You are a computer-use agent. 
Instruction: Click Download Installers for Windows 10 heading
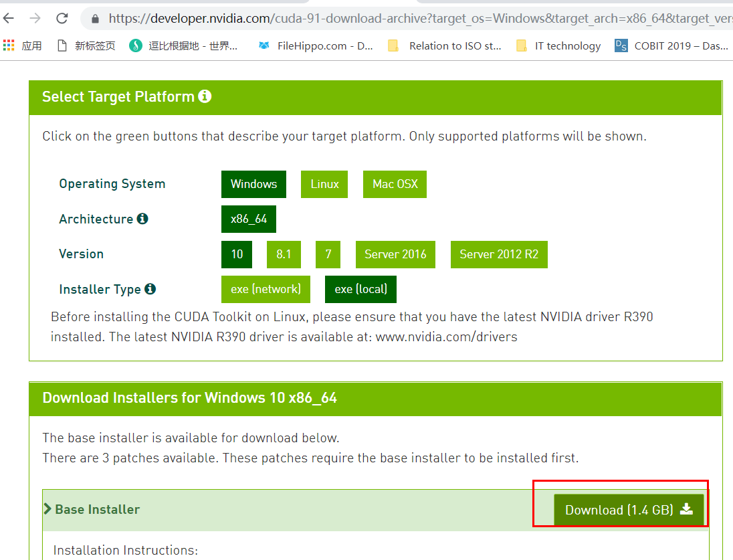click(x=190, y=397)
